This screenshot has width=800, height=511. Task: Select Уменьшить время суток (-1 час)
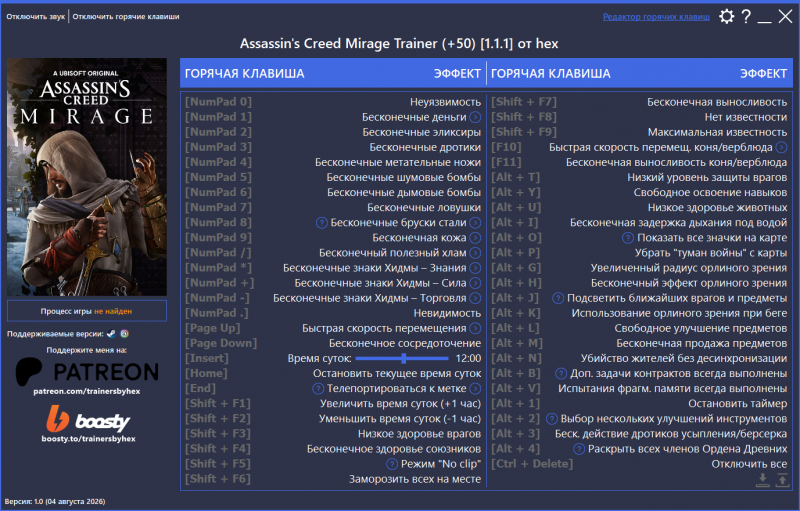[x=400, y=419]
